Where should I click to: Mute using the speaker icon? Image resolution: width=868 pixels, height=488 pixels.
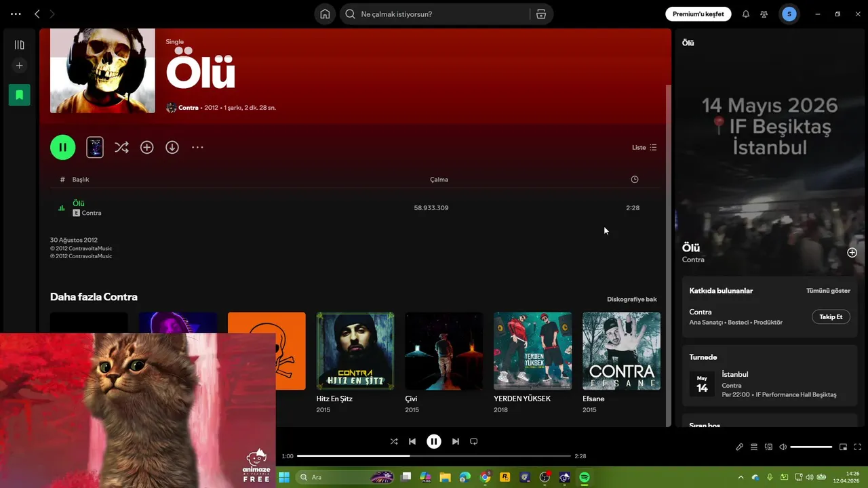783,447
